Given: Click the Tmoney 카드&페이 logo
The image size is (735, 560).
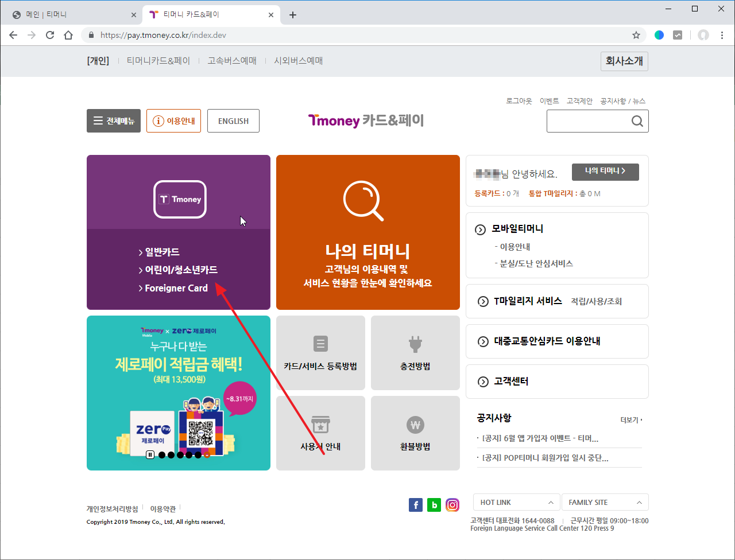Looking at the screenshot, I should [x=366, y=120].
